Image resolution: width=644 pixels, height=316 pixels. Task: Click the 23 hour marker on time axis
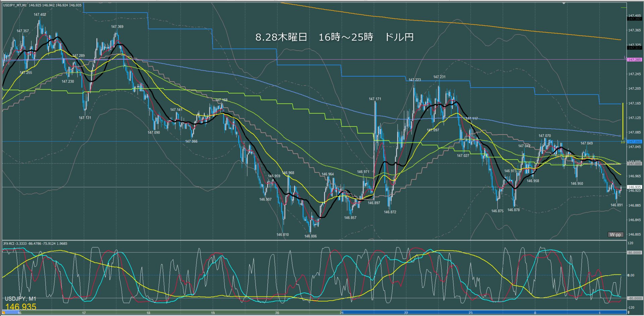tap(470, 313)
